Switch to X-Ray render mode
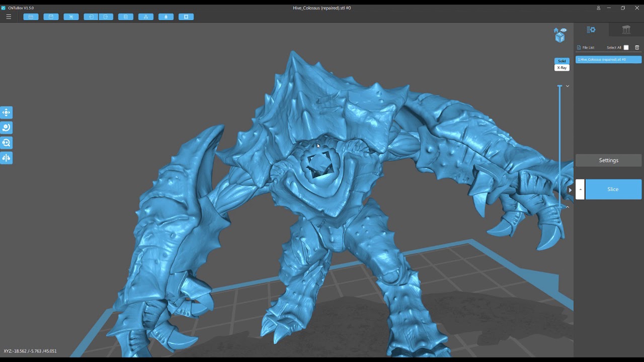The height and width of the screenshot is (362, 644). click(x=562, y=68)
